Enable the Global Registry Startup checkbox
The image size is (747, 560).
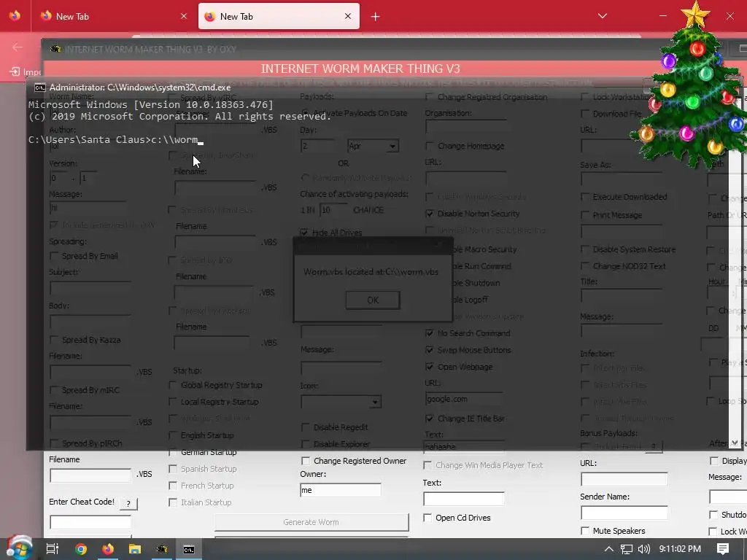click(173, 385)
